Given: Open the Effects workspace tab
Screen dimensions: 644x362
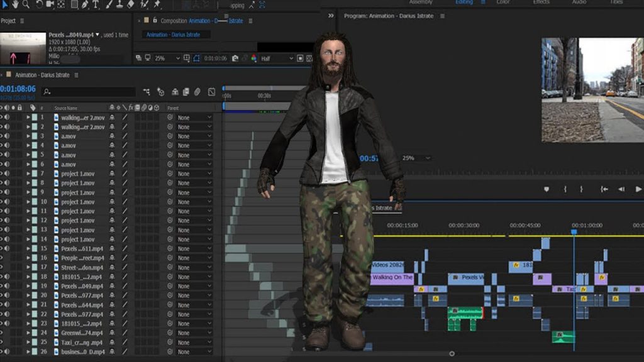Looking at the screenshot, I should tap(541, 3).
